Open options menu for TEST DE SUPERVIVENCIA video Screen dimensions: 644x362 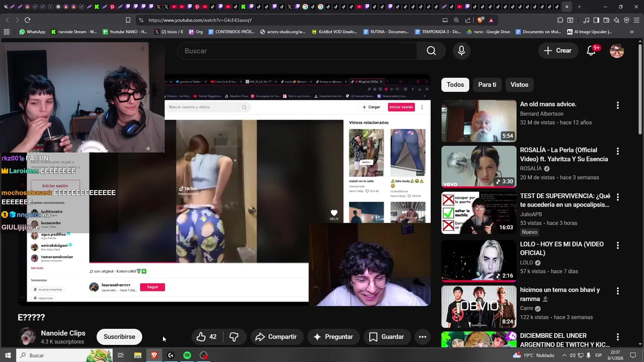[x=618, y=197]
